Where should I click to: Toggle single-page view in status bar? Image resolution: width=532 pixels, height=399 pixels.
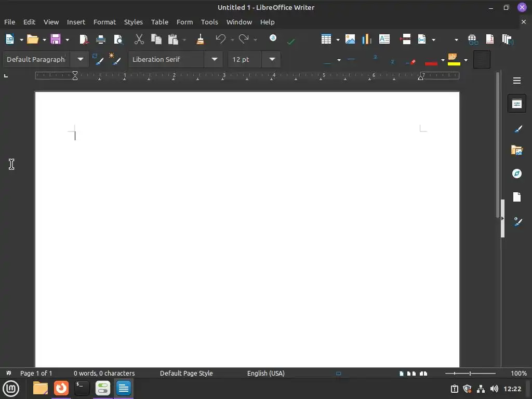402,374
